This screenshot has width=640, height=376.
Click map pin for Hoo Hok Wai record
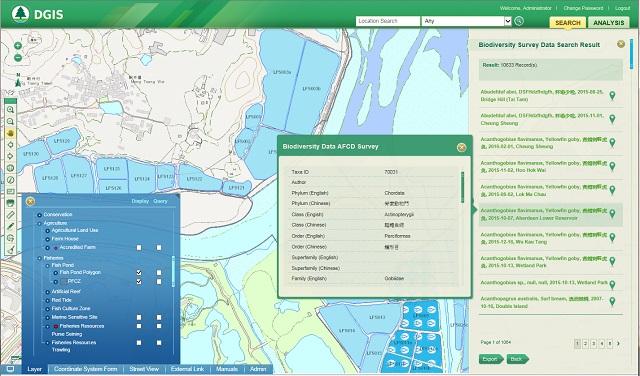pyautogui.click(x=612, y=167)
